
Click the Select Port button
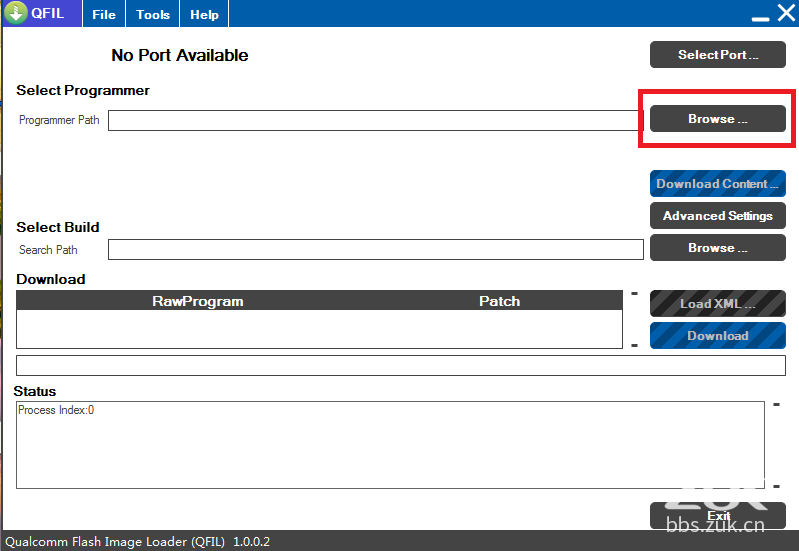click(x=717, y=55)
